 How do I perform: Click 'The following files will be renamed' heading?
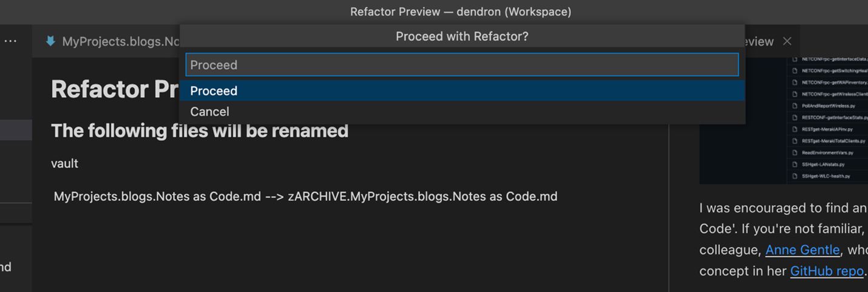pyautogui.click(x=200, y=131)
